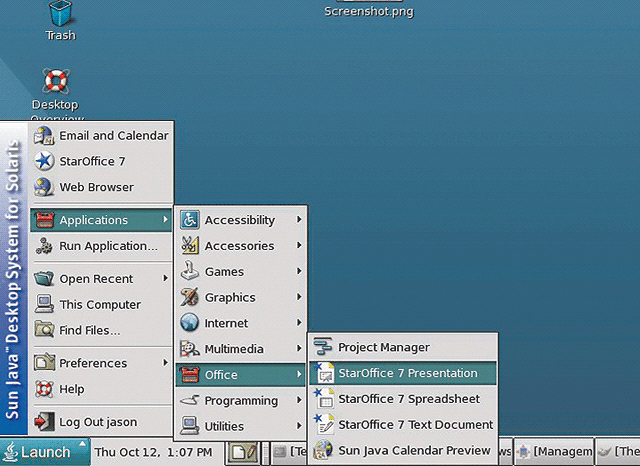
Task: Click the Sun Java Calendar Preview icon
Action: point(323,450)
